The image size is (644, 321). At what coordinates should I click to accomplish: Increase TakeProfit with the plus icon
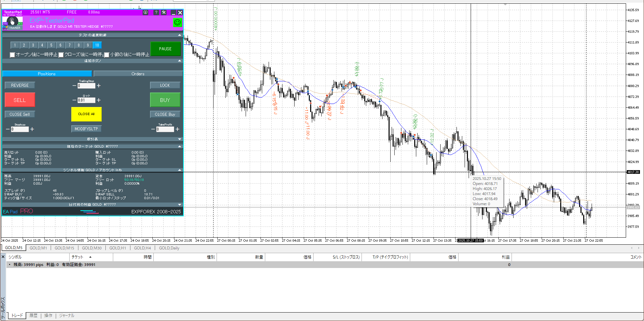(177, 129)
